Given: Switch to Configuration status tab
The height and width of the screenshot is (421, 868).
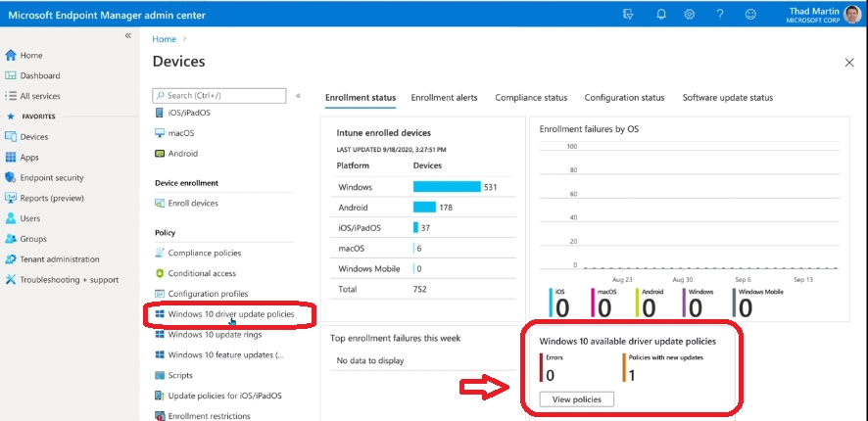Looking at the screenshot, I should 624,98.
